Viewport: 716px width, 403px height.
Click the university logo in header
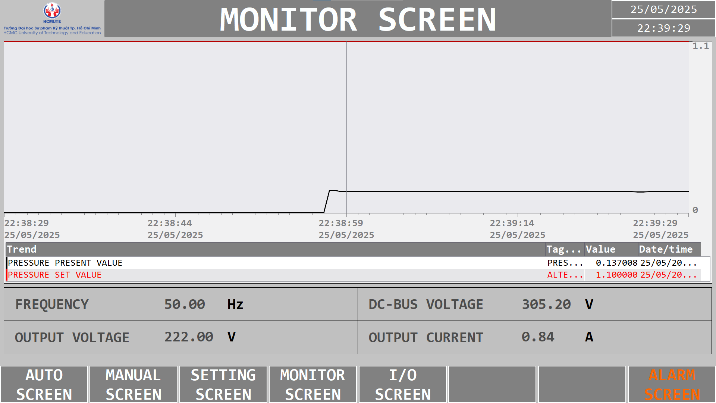tap(52, 18)
